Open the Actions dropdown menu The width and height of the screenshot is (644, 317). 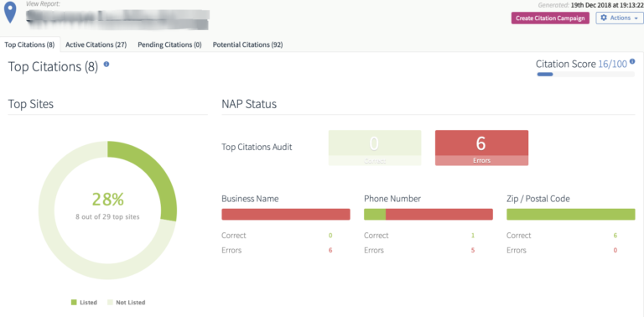(620, 18)
